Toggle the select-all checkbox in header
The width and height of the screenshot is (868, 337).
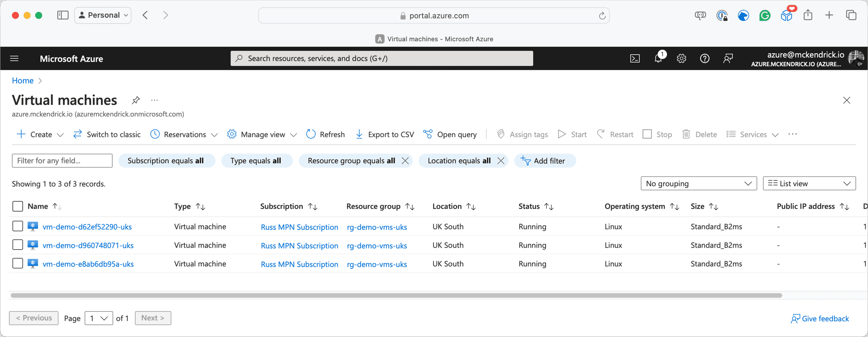[x=17, y=206]
